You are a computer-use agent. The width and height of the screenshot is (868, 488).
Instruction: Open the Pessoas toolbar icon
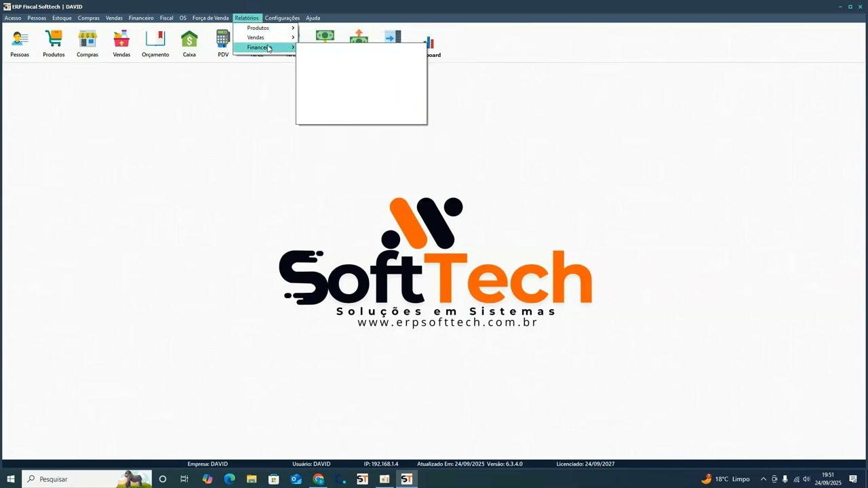(20, 44)
